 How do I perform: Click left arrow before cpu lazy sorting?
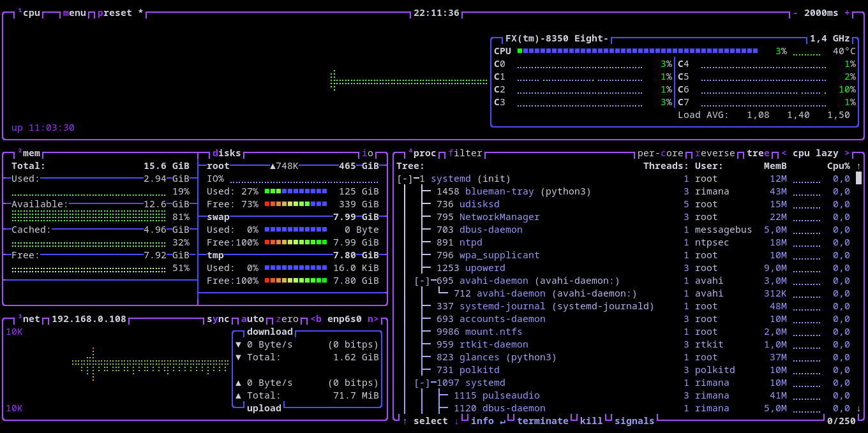tap(784, 153)
